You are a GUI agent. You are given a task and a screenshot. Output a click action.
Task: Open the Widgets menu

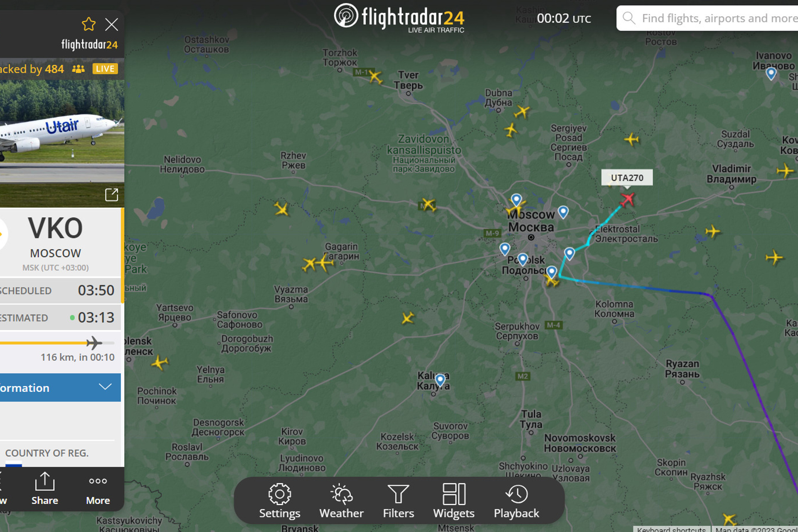pyautogui.click(x=454, y=501)
